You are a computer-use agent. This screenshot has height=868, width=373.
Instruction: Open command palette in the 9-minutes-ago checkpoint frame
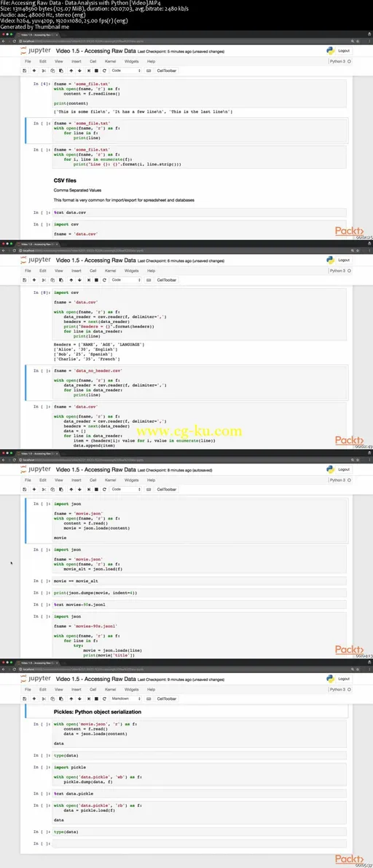point(148,698)
